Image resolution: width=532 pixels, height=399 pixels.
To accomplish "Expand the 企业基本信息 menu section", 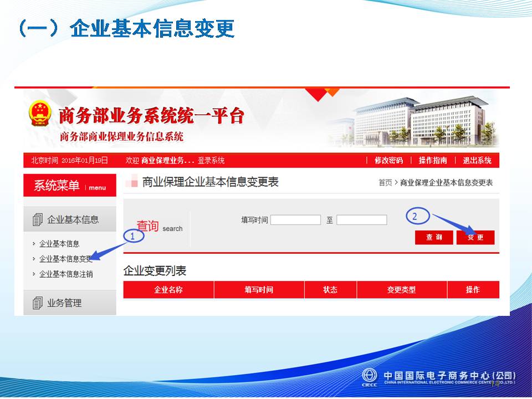I will tap(72, 219).
